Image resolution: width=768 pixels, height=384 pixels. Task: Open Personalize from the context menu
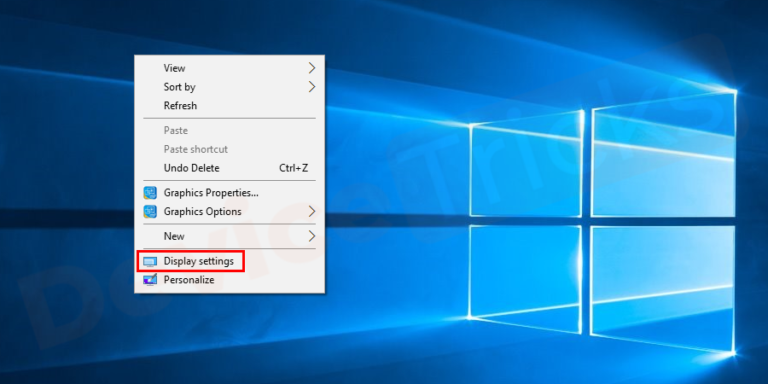point(229,280)
